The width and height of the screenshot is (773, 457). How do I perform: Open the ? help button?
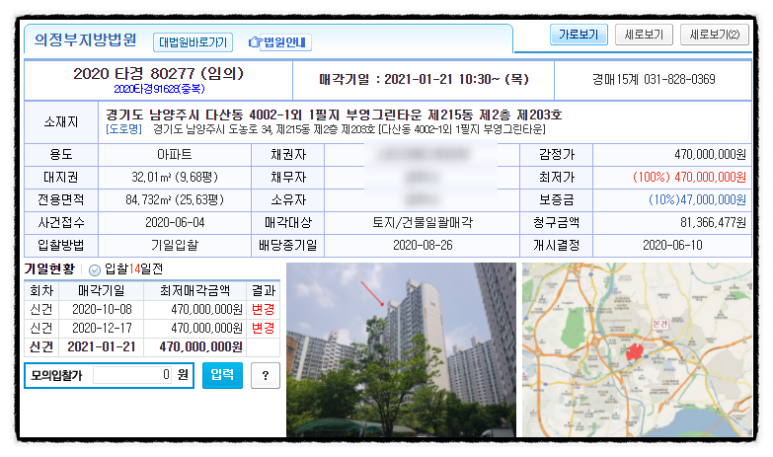265,376
